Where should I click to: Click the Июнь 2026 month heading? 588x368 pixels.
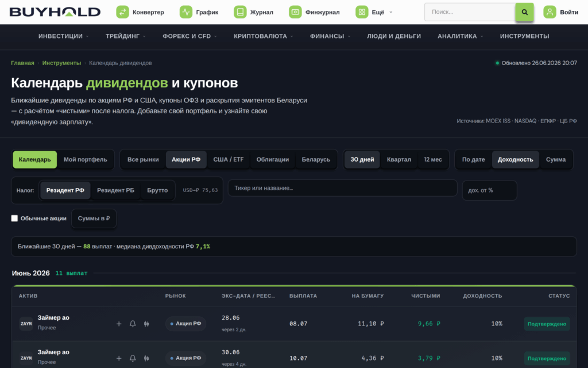tap(31, 273)
